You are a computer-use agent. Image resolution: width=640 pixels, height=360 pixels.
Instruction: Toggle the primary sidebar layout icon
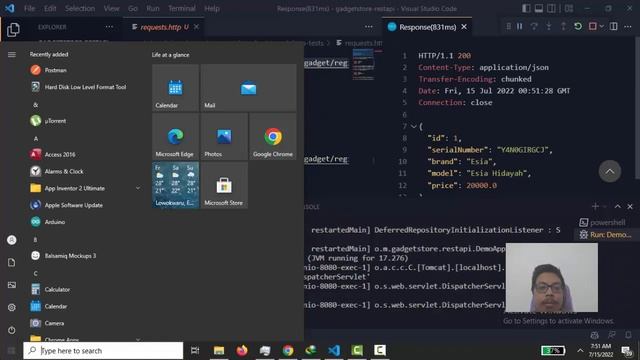[527, 8]
